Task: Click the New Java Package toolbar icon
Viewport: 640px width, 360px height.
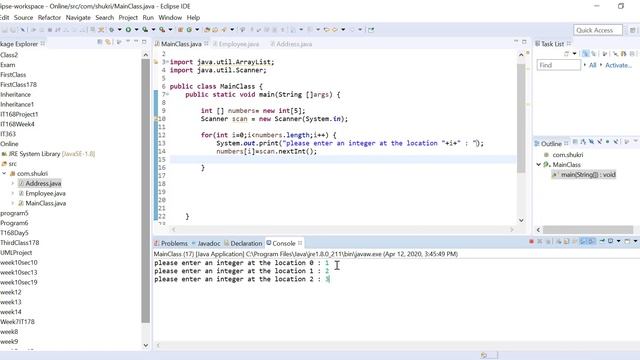Action: pos(180,29)
